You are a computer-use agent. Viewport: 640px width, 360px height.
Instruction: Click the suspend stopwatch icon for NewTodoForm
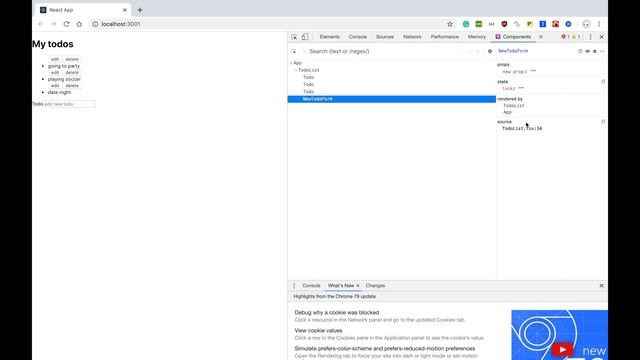pyautogui.click(x=580, y=51)
